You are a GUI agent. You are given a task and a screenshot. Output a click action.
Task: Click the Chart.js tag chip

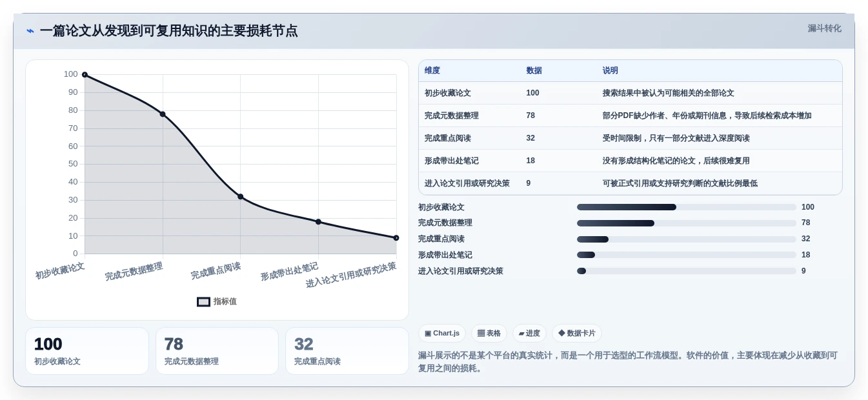pyautogui.click(x=442, y=334)
